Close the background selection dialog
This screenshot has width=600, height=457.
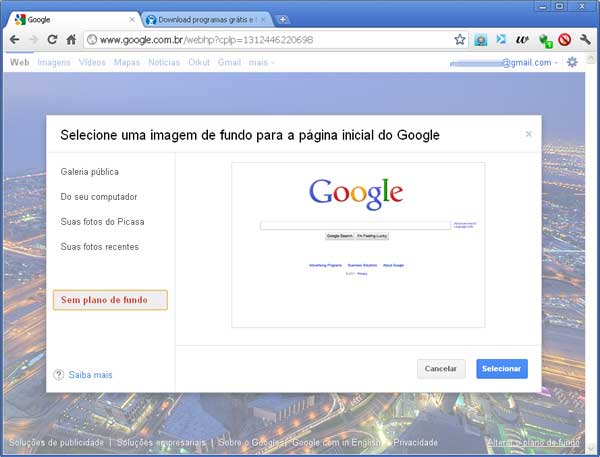(x=528, y=133)
